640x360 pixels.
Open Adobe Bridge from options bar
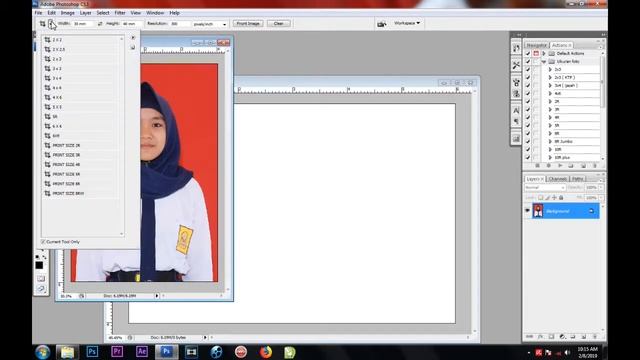tap(382, 24)
